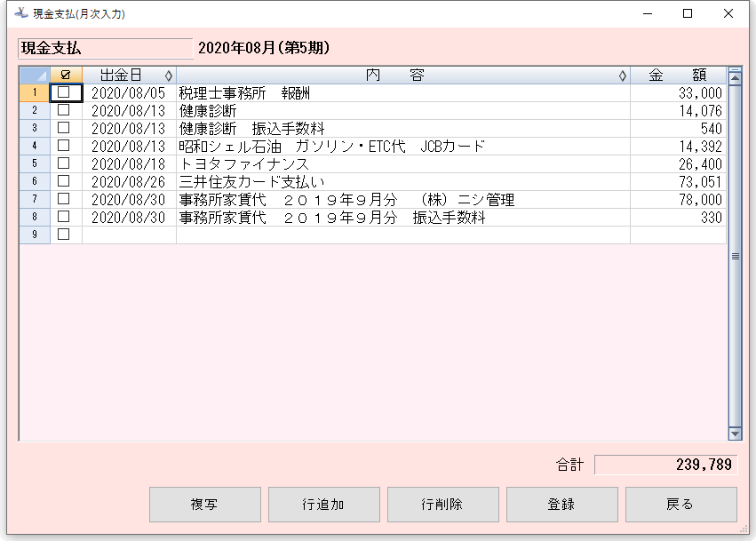Select row header number 5
The width and height of the screenshot is (756, 541).
[35, 163]
